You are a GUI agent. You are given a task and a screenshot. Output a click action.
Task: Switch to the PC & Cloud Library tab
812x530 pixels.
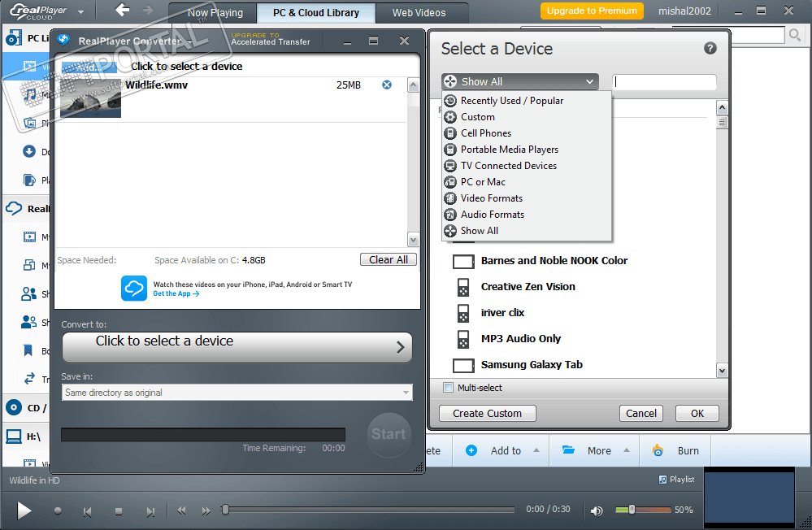316,13
